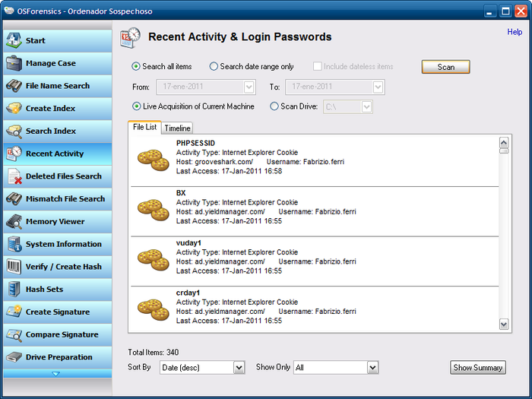Choose Live Acquisition of Current Machine

click(136, 106)
